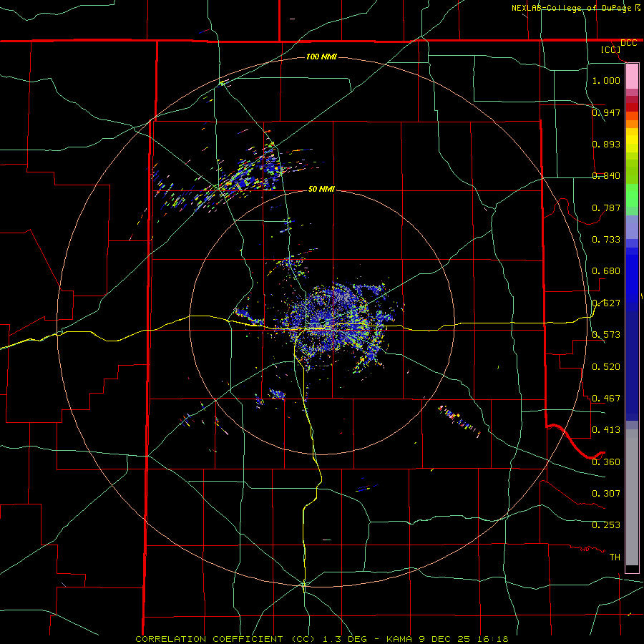Click the 0.520 legend value
Image resolution: width=644 pixels, height=644 pixels.
pos(606,366)
